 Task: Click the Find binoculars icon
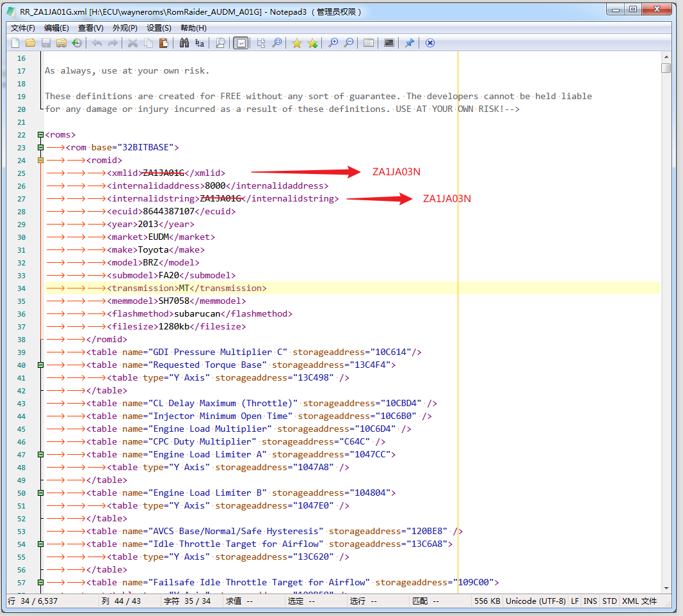[x=184, y=43]
